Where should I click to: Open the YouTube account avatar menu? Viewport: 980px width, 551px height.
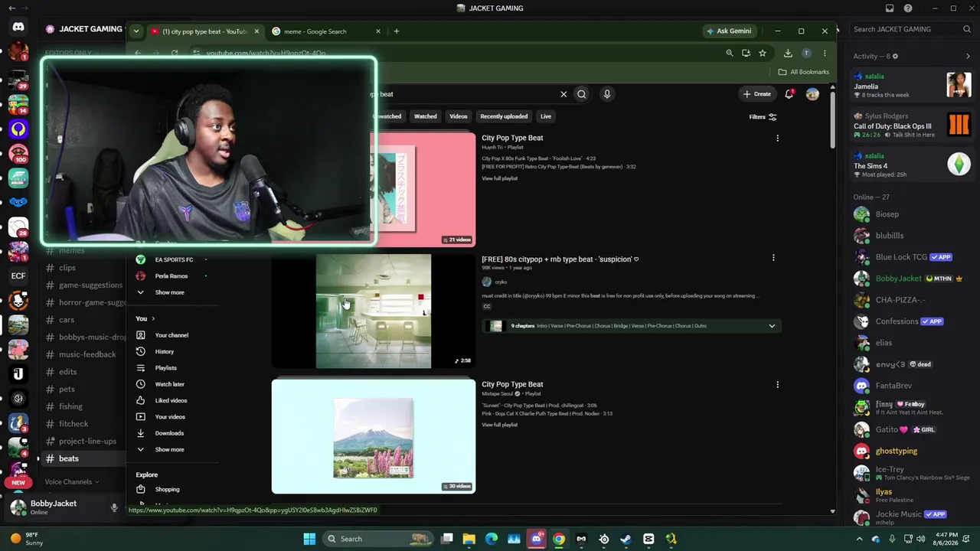[812, 94]
